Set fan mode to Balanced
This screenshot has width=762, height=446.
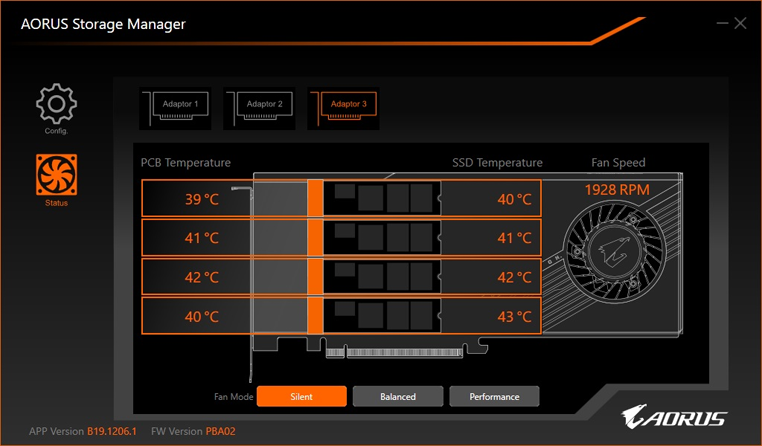[397, 397]
